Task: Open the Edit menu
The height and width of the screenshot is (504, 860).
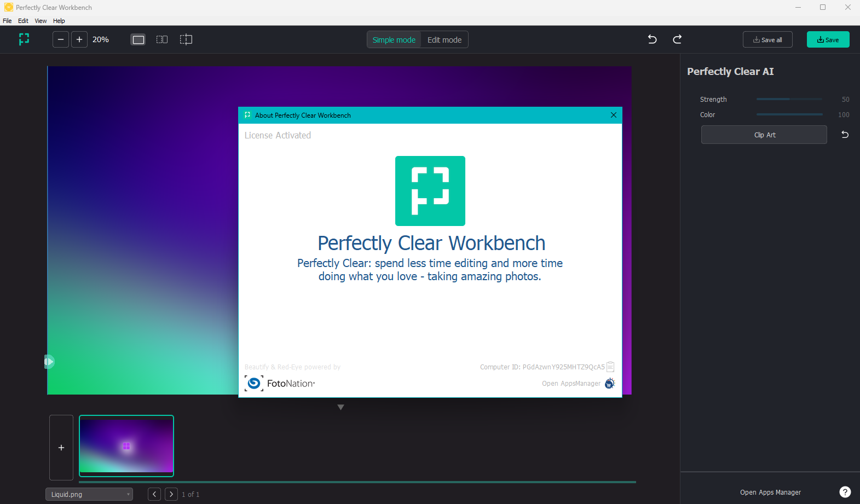Action: tap(23, 21)
